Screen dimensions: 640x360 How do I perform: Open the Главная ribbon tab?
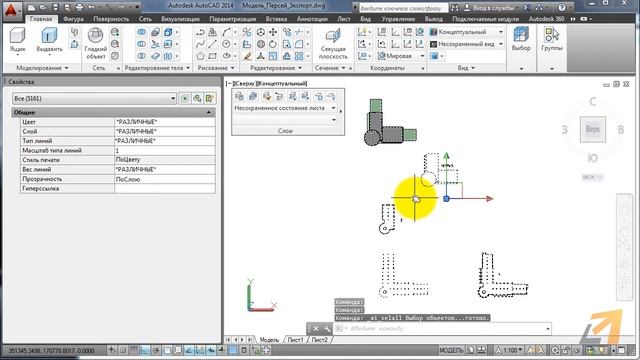(x=41, y=19)
